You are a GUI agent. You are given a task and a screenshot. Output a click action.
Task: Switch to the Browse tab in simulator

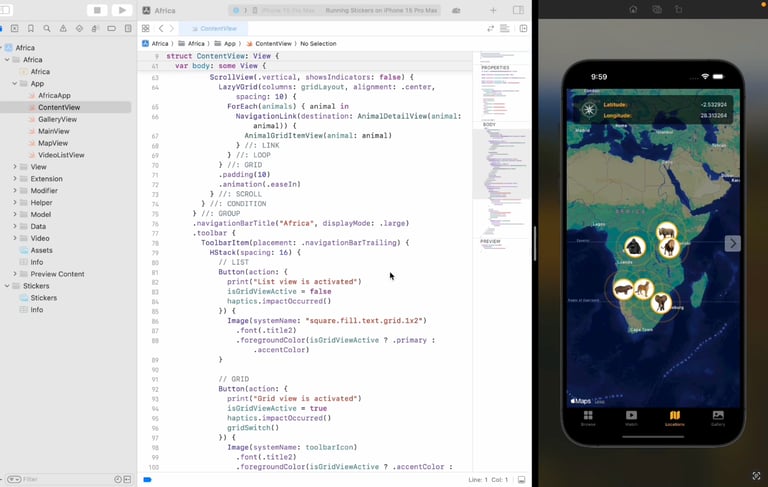(x=588, y=418)
